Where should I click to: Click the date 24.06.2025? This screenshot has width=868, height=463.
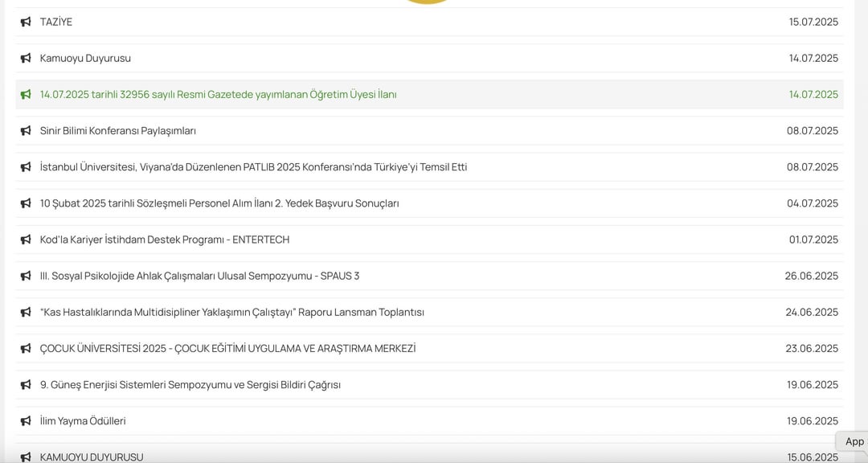click(x=812, y=313)
